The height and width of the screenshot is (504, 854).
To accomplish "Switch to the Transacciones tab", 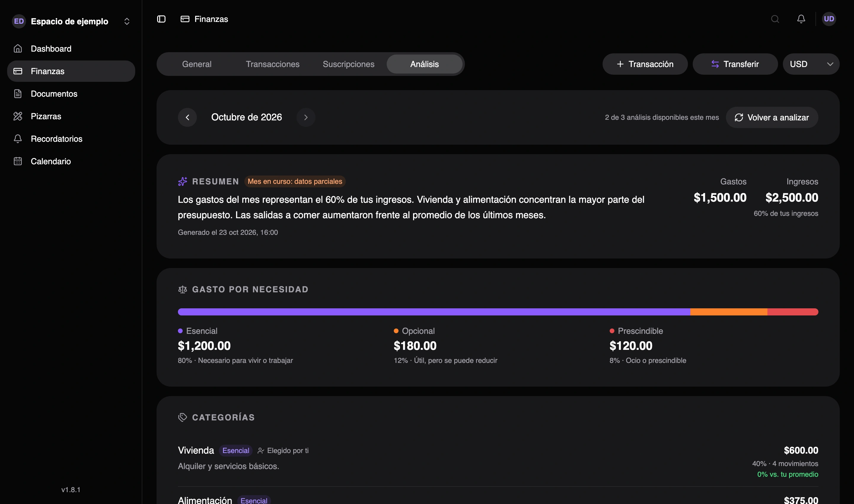I will 273,64.
